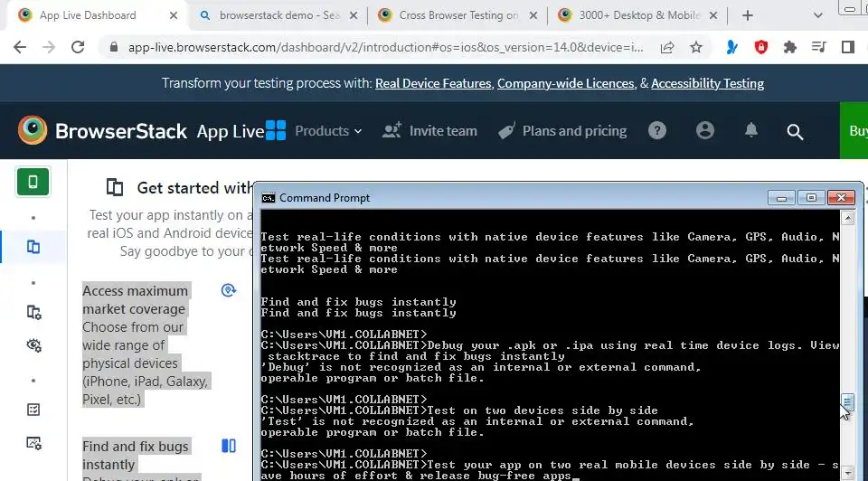Bookmark this page with the star icon
The width and height of the screenshot is (868, 481).
coord(696,48)
